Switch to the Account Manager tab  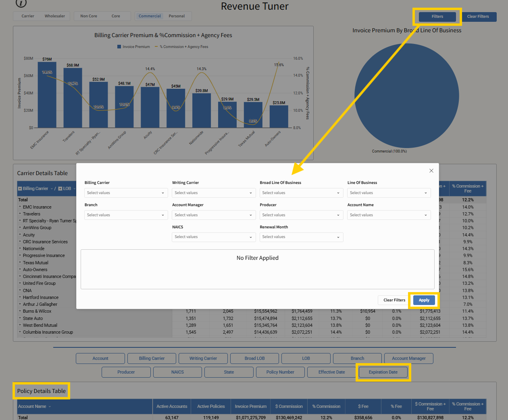[409, 358]
